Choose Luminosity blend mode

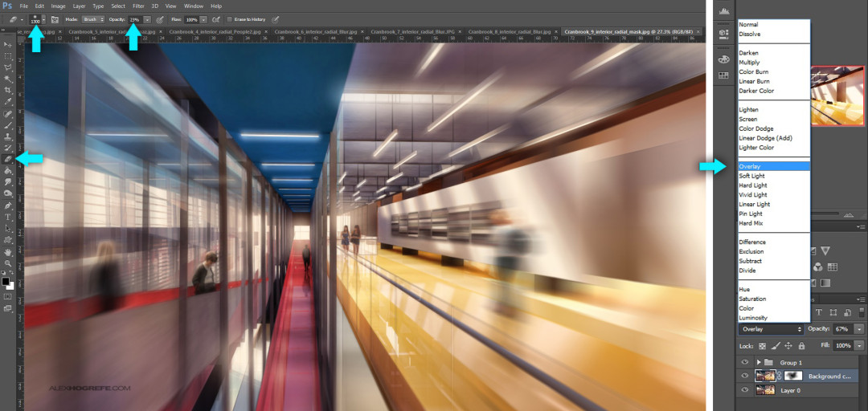pos(774,318)
